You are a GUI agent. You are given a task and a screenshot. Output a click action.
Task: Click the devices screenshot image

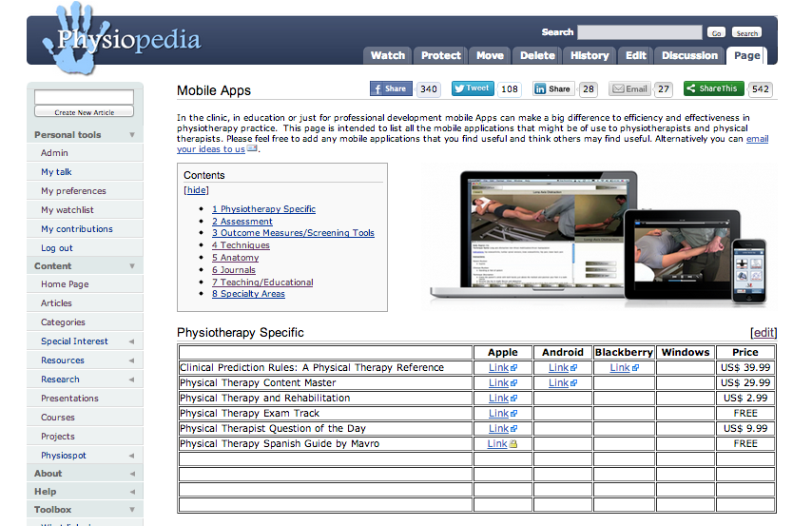[x=599, y=238]
